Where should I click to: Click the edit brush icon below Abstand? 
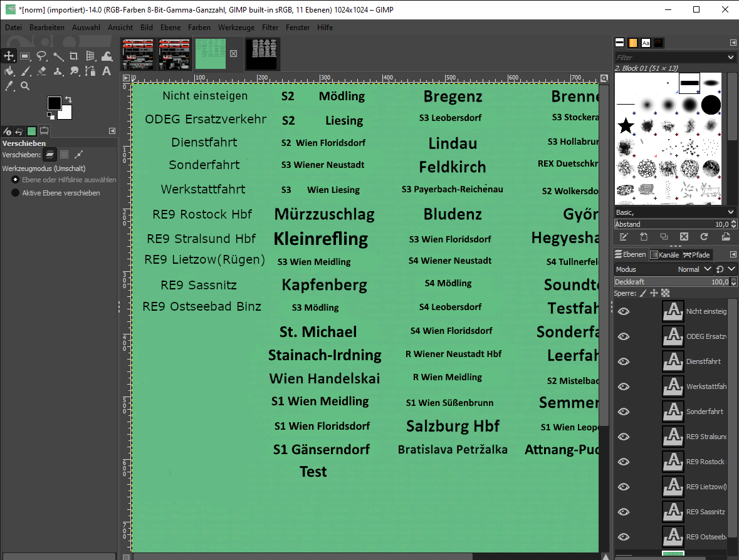[x=624, y=237]
